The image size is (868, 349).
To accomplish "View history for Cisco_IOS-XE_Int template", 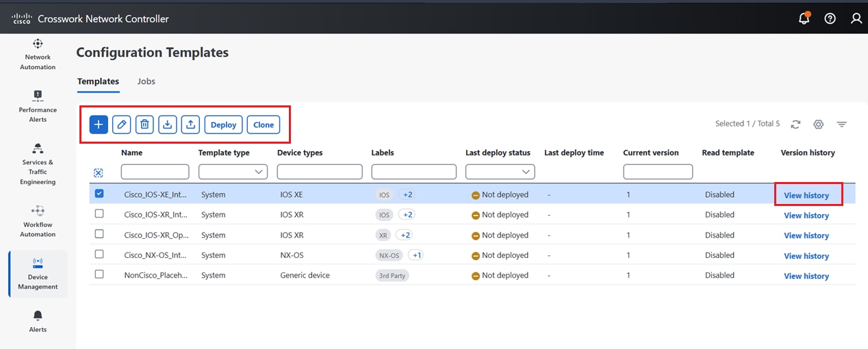I will [806, 195].
